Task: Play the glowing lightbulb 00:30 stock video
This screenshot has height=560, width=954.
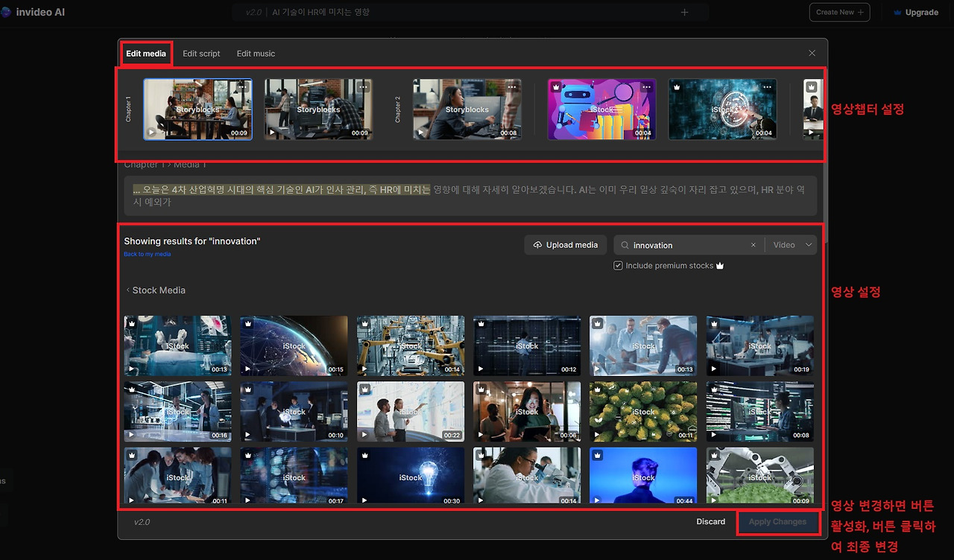Action: pos(364,500)
